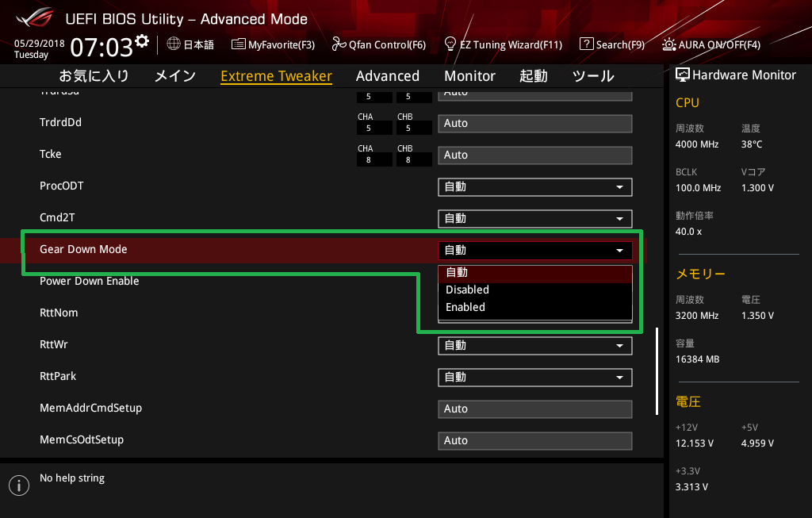Screen dimensions: 812x518
Task: Open the clock settings gear icon
Action: click(142, 40)
